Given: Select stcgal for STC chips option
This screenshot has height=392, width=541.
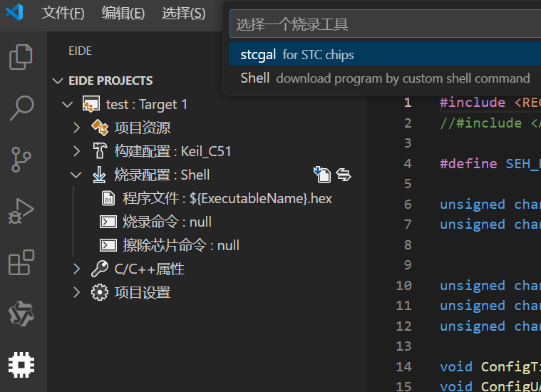Looking at the screenshot, I should coord(385,54).
